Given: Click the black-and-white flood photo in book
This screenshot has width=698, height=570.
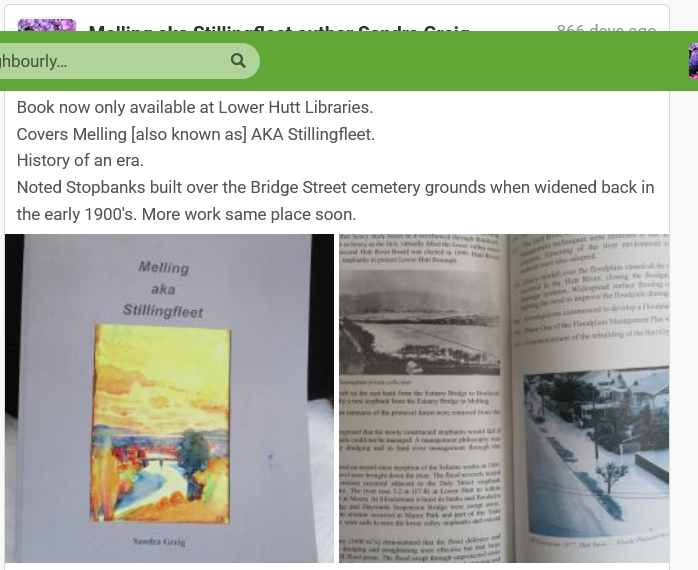Looking at the screenshot, I should tap(419, 322).
